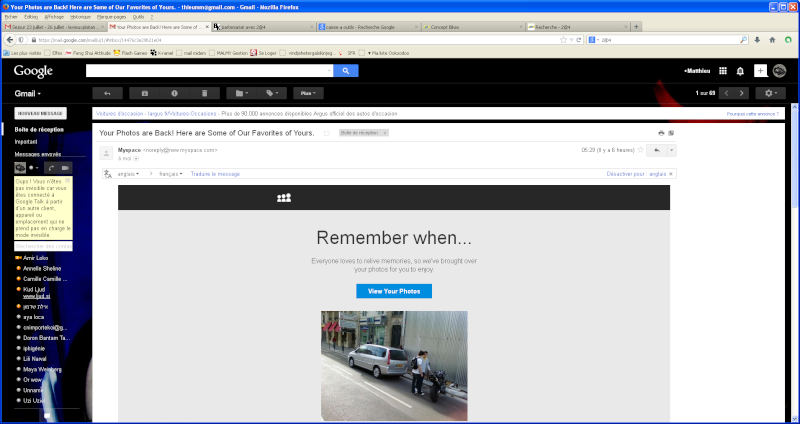The width and height of the screenshot is (800, 424).
Task: Click in the Gmail search field
Action: [209, 71]
